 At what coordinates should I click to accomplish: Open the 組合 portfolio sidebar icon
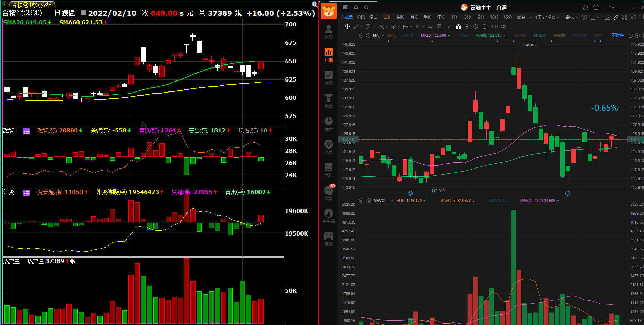tap(329, 124)
